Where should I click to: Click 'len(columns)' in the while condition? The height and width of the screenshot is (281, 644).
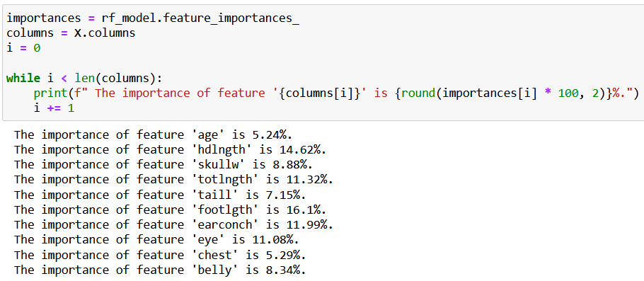point(118,78)
